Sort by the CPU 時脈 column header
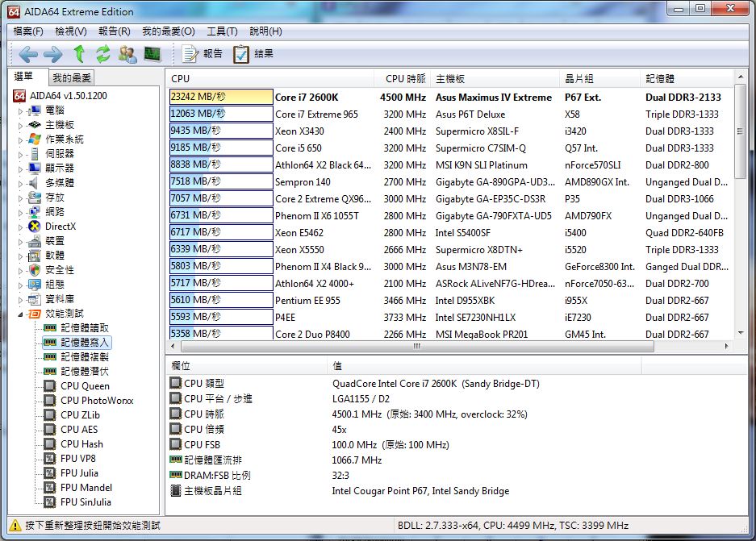 coord(402,78)
